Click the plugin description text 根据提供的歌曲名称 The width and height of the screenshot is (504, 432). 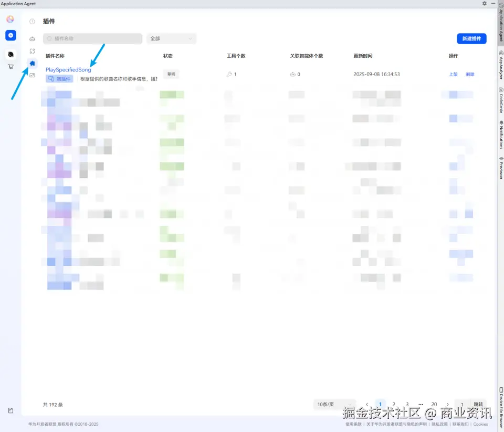pos(119,79)
